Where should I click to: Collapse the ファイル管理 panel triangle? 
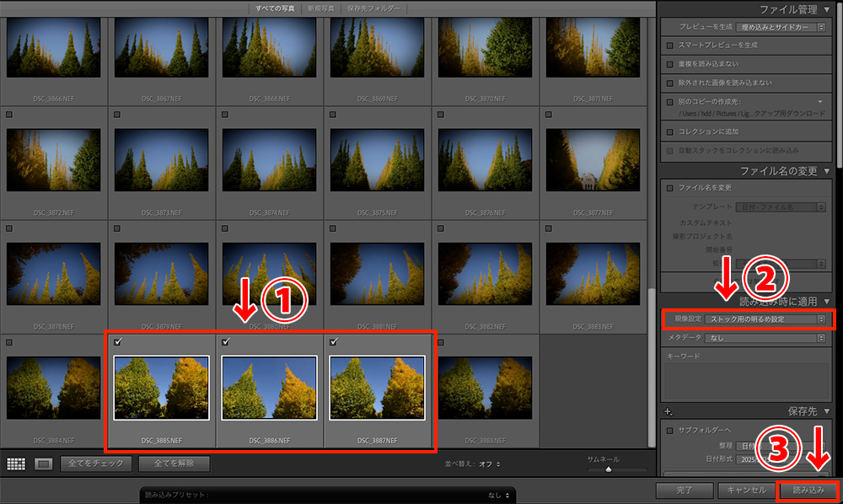827,9
